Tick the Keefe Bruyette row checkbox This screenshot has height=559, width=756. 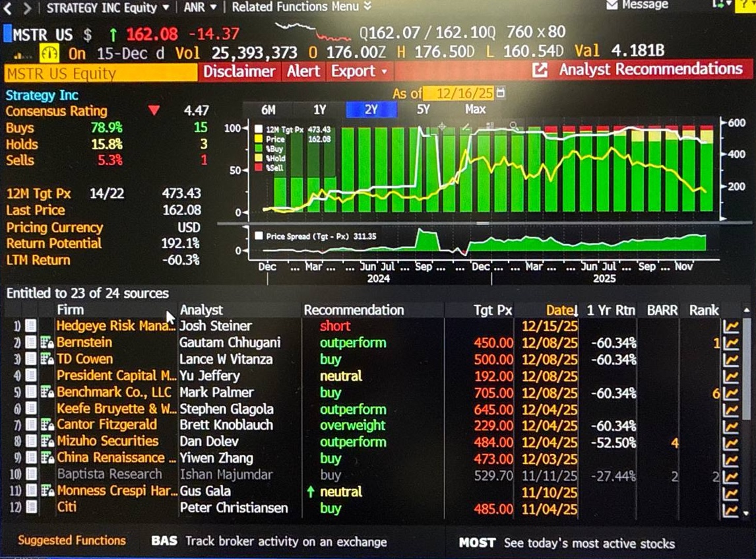pos(31,409)
